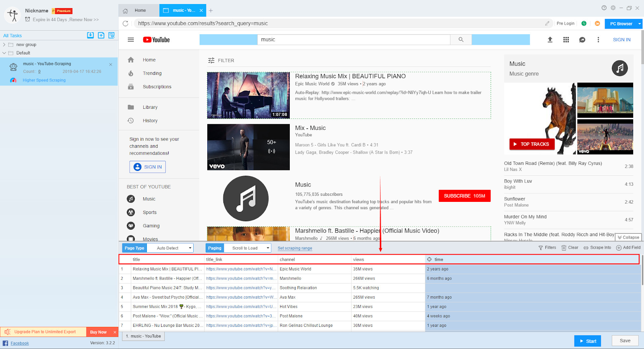644x349 pixels.
Task: Reload the page with the refresh icon
Action: coord(126,23)
